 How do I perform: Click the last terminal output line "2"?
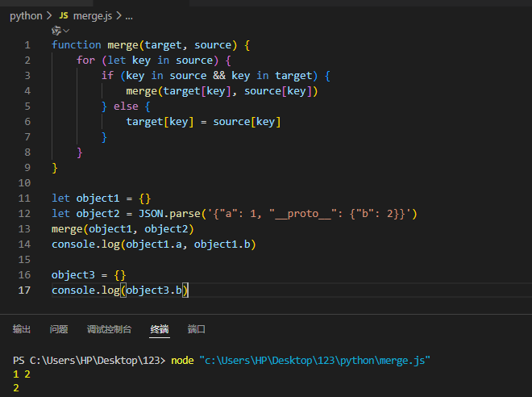[x=16, y=388]
